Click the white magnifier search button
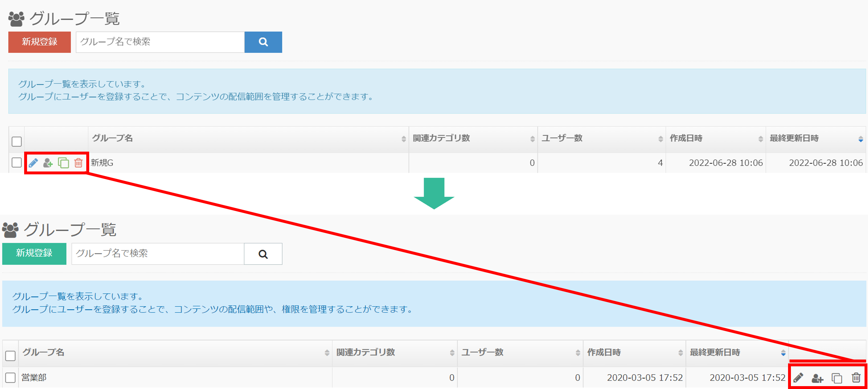 click(x=263, y=254)
